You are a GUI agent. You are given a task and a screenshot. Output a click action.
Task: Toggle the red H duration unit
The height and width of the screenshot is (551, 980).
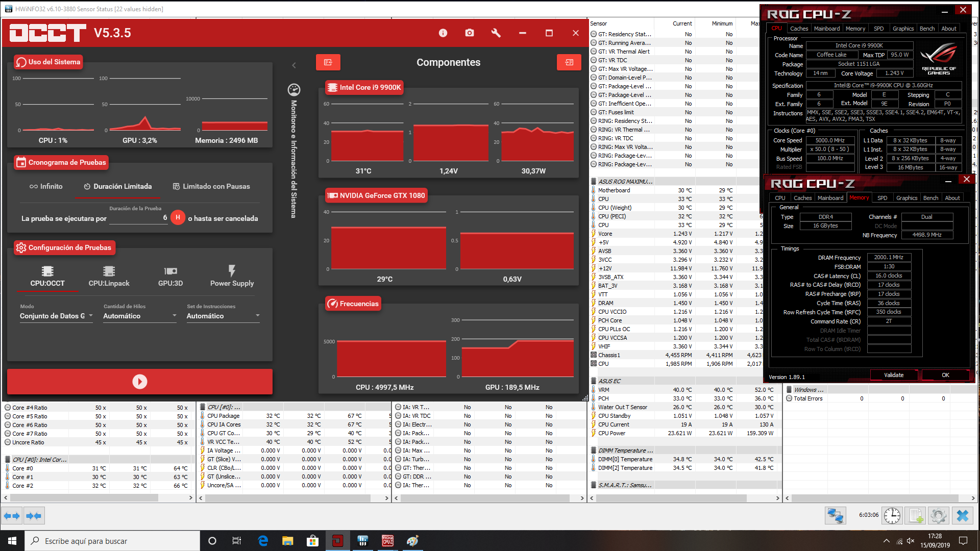pyautogui.click(x=178, y=218)
